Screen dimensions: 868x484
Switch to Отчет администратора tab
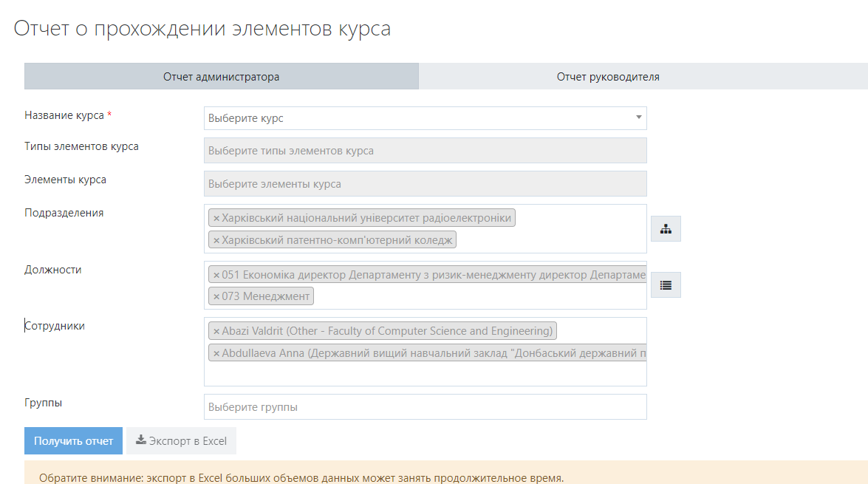(222, 76)
